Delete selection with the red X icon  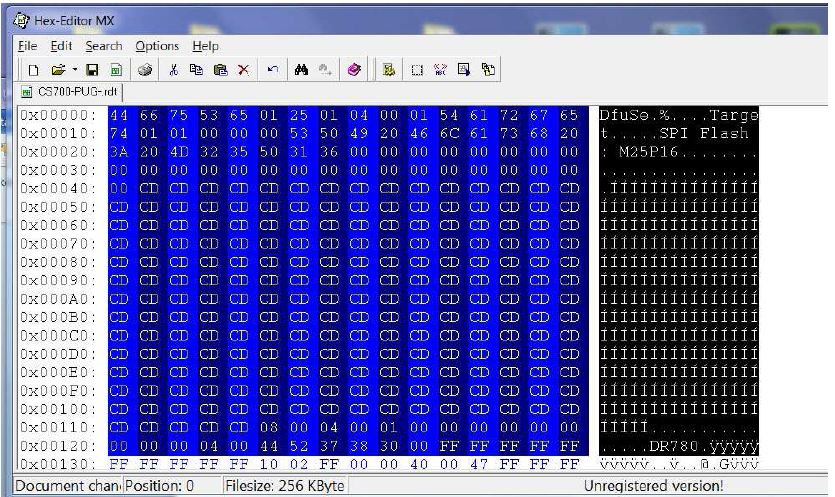pyautogui.click(x=243, y=70)
